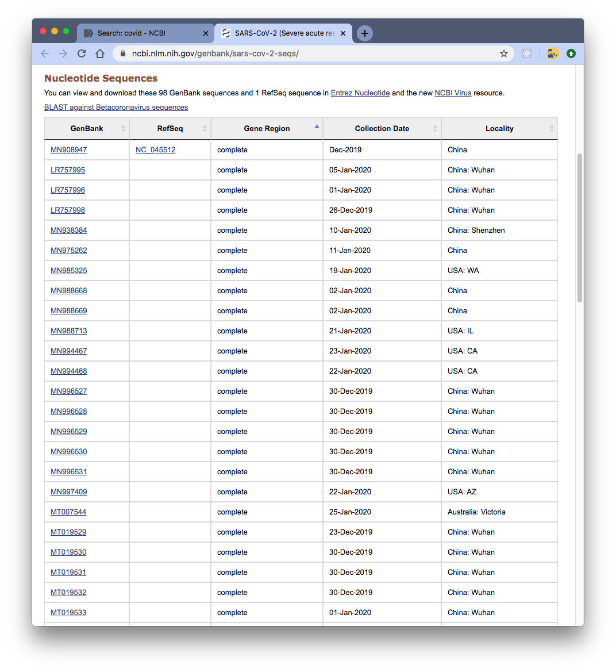Open GenBank record LR757996
The width and height of the screenshot is (616, 672).
click(68, 190)
